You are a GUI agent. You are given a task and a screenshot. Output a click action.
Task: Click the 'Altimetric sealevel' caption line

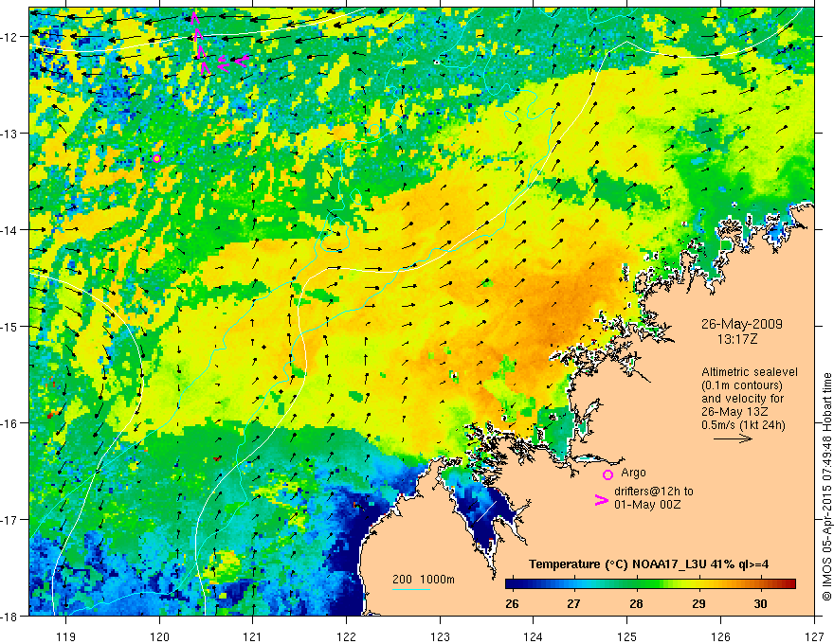pos(750,372)
